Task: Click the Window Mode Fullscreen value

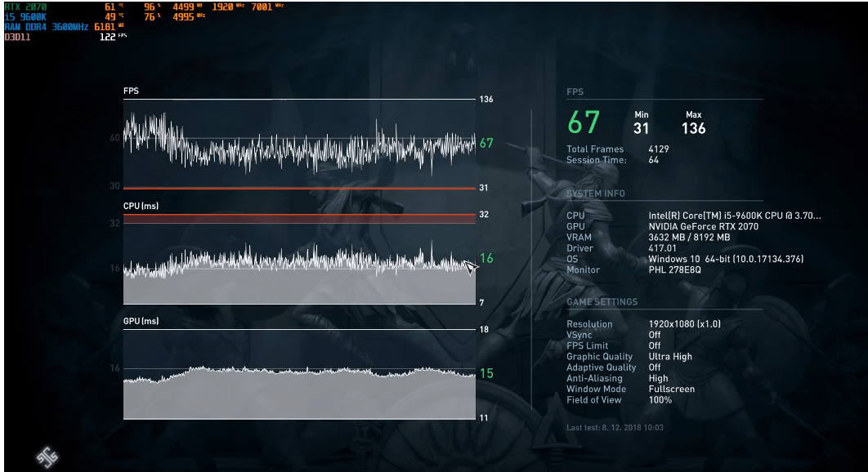Action: coord(672,389)
